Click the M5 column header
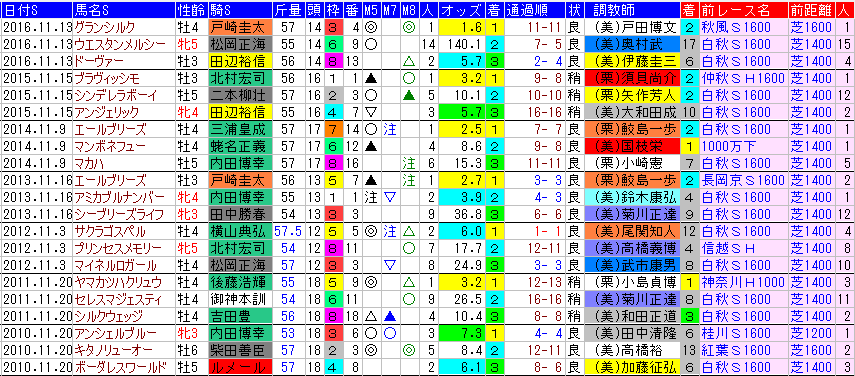This screenshot has width=855, height=376. click(x=371, y=10)
